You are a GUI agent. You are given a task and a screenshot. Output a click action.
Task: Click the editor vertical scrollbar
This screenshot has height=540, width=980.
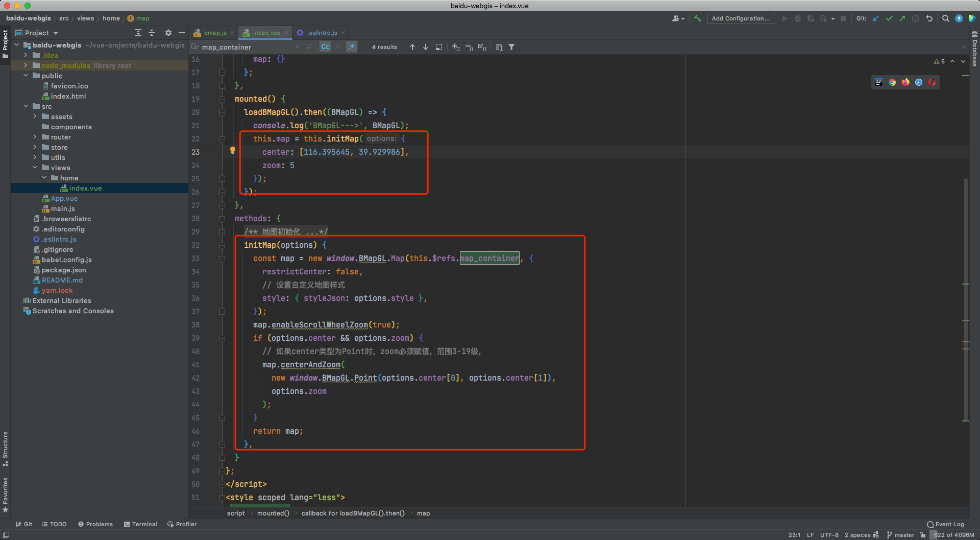point(965,300)
